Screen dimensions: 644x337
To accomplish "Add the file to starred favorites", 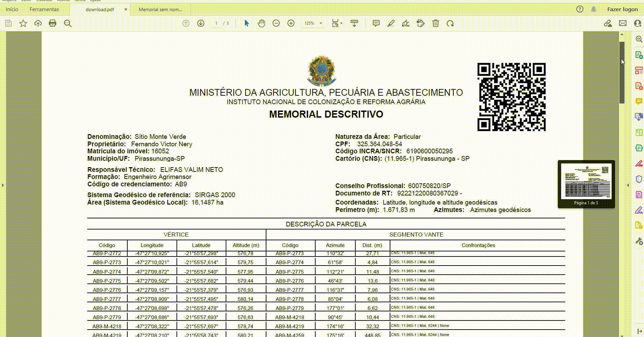I will [x=23, y=23].
